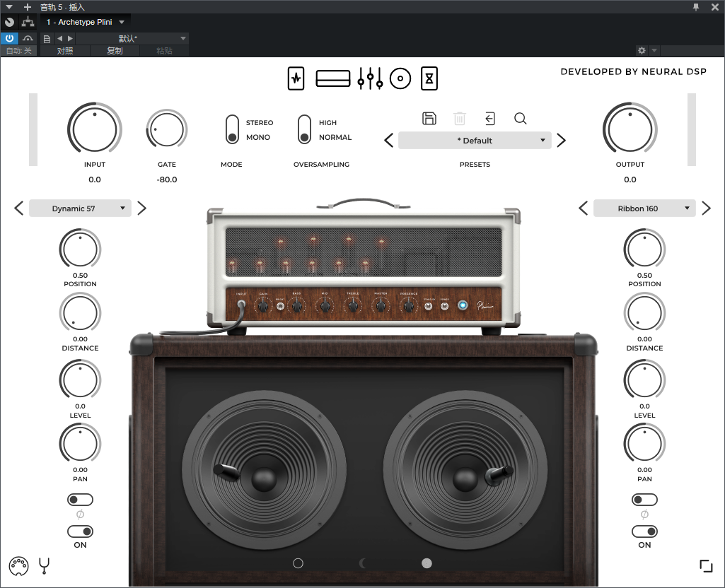Expand menu beside settings gear

pyautogui.click(x=654, y=50)
